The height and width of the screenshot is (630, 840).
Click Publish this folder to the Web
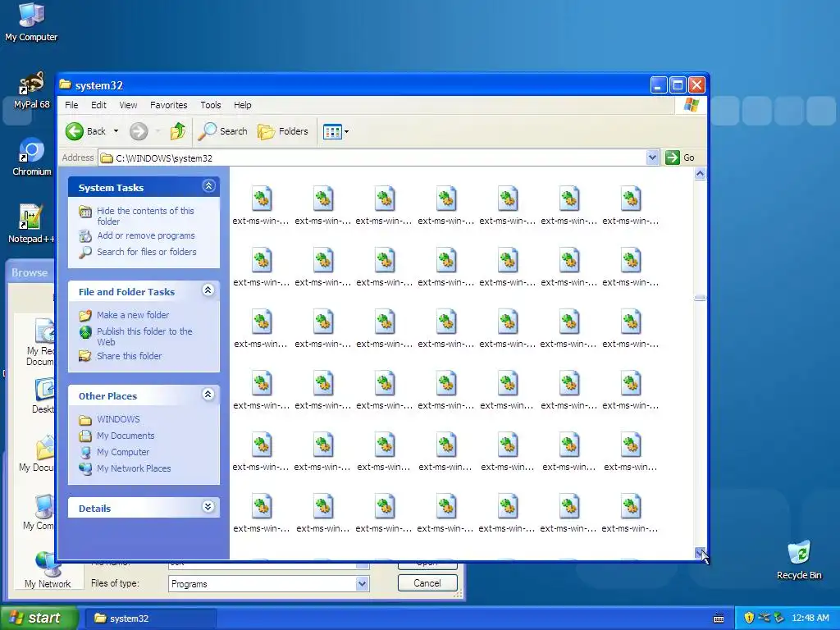(x=144, y=336)
